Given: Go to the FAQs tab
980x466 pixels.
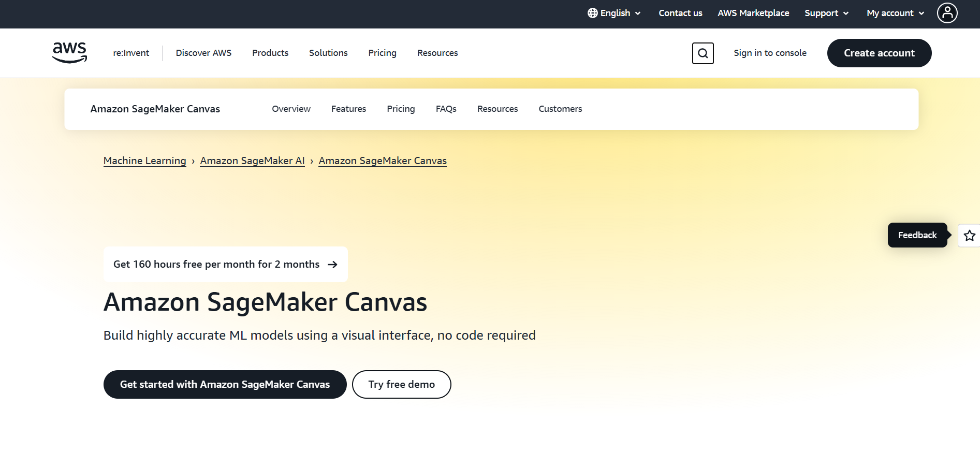Looking at the screenshot, I should pos(446,109).
